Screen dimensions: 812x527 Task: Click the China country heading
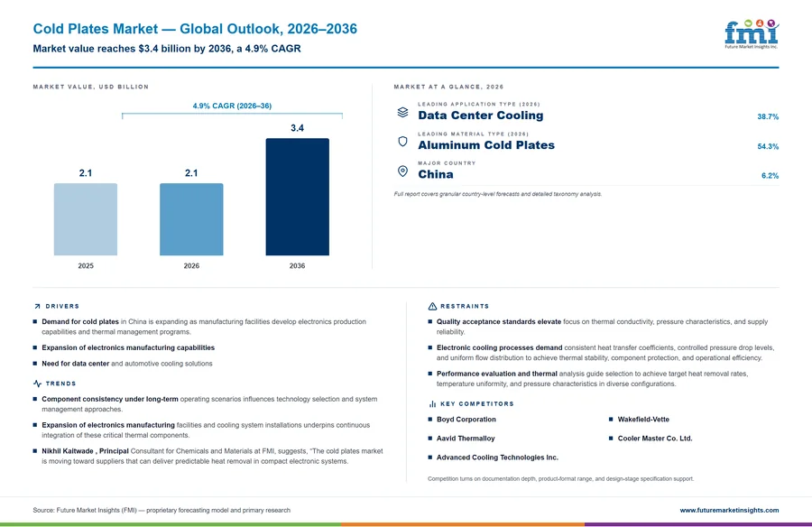click(436, 175)
